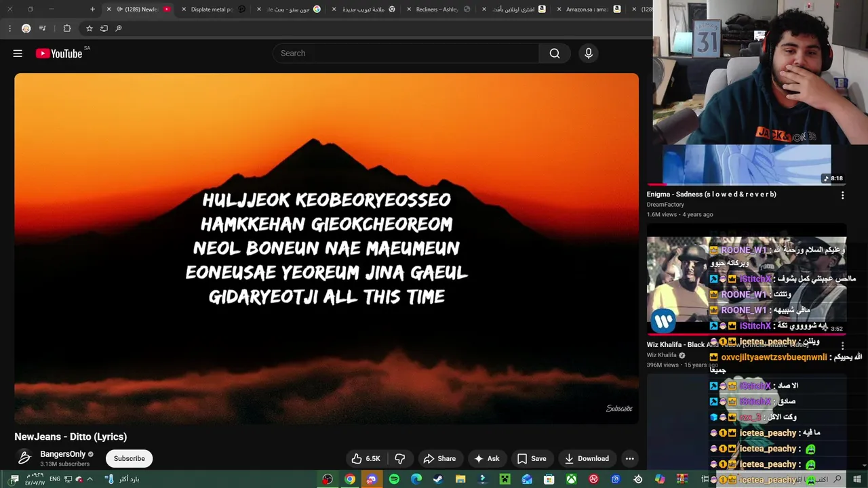Open Discord from the taskbar
Screen dimensions: 868x488
click(x=372, y=479)
